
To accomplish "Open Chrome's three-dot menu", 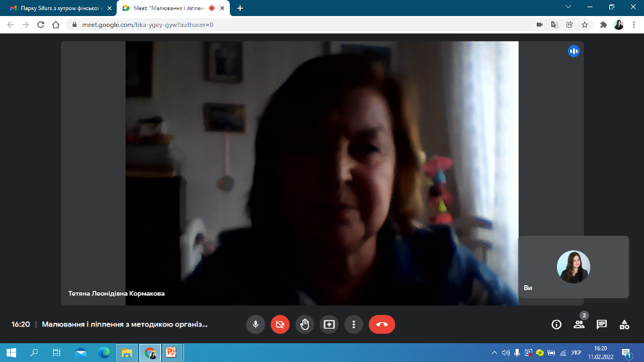I will coord(634,25).
